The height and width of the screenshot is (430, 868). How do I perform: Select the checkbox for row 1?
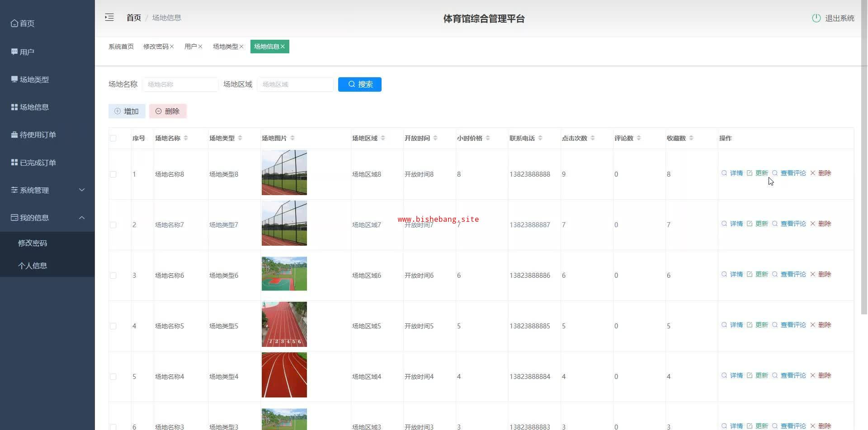pyautogui.click(x=113, y=174)
